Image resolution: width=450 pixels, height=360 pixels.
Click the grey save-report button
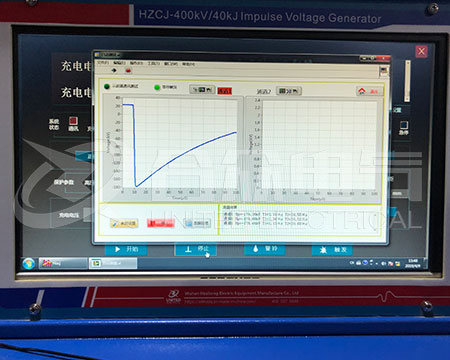coord(198,223)
